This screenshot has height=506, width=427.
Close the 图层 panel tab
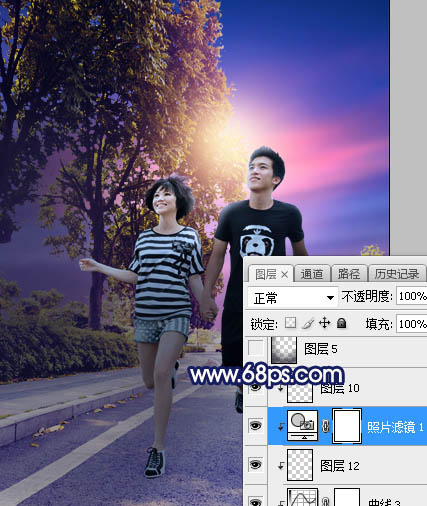tap(284, 275)
